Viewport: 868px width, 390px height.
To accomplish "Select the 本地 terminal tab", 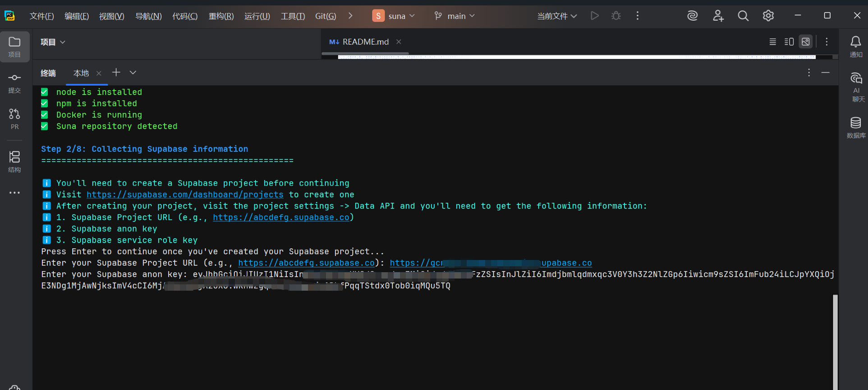I will click(81, 73).
